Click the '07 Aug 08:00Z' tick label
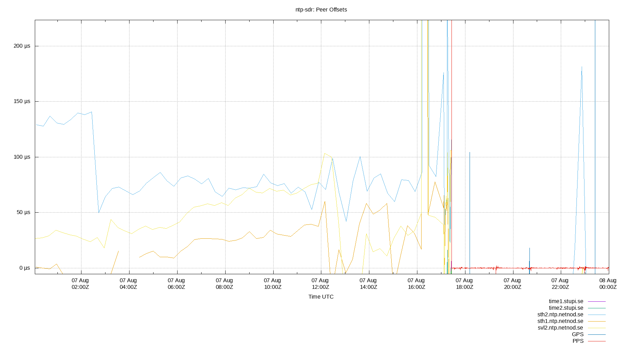The image size is (644, 348). tap(225, 284)
